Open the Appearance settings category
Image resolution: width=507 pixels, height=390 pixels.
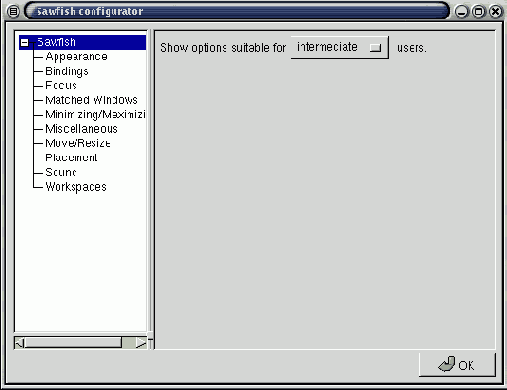[x=76, y=57]
